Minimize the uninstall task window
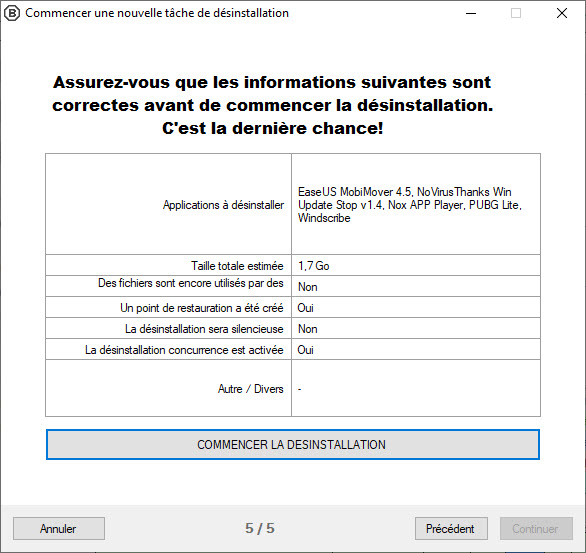The image size is (586, 553). point(471,13)
